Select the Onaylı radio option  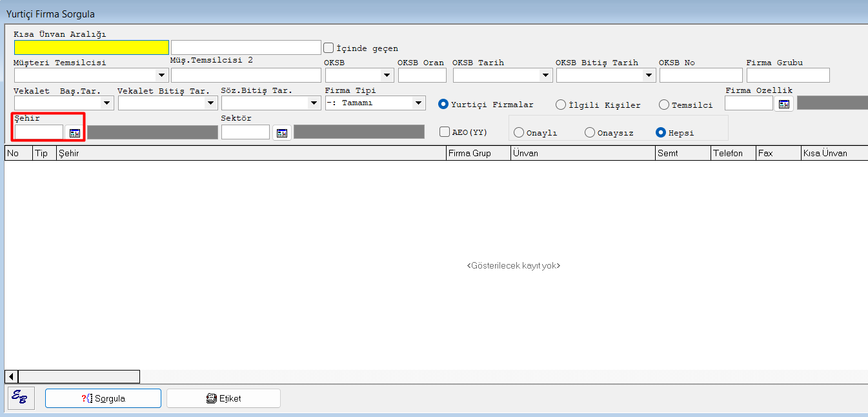519,132
